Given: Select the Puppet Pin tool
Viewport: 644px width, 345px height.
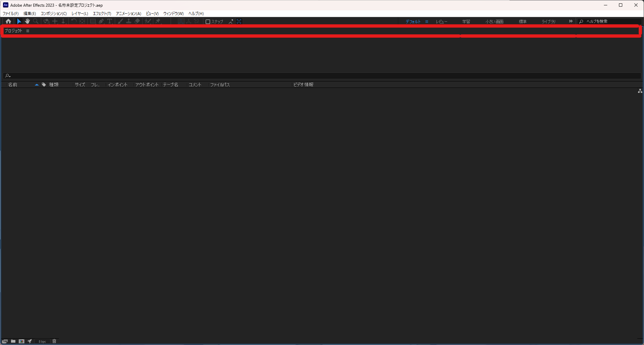Looking at the screenshot, I should click(158, 21).
